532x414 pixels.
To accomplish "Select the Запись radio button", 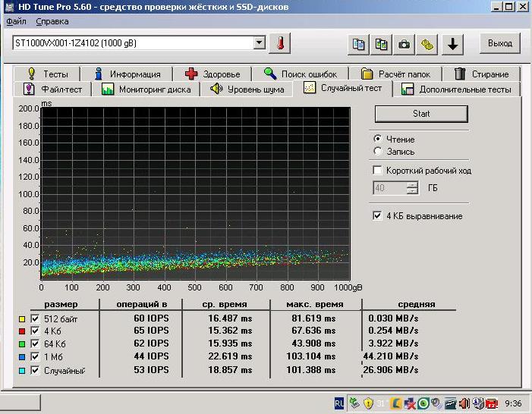I will tap(378, 152).
